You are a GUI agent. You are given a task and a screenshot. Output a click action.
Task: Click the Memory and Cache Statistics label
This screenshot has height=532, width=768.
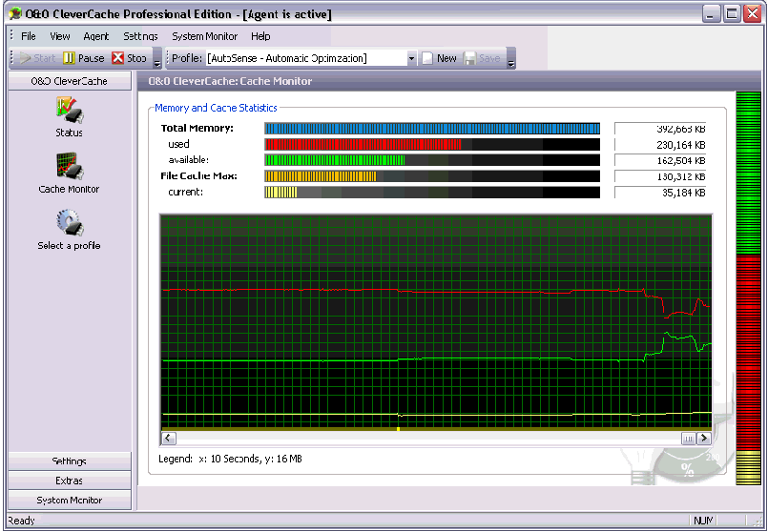tap(216, 108)
